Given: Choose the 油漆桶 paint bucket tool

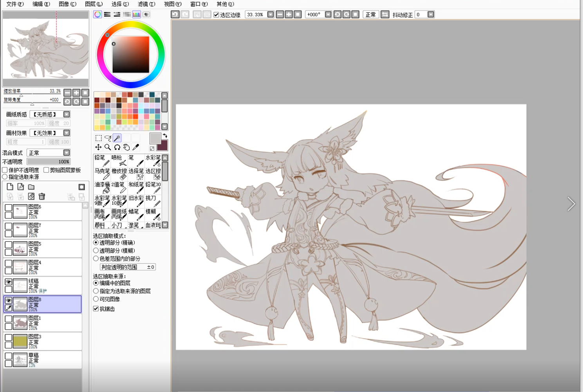Looking at the screenshot, I should point(102,187).
